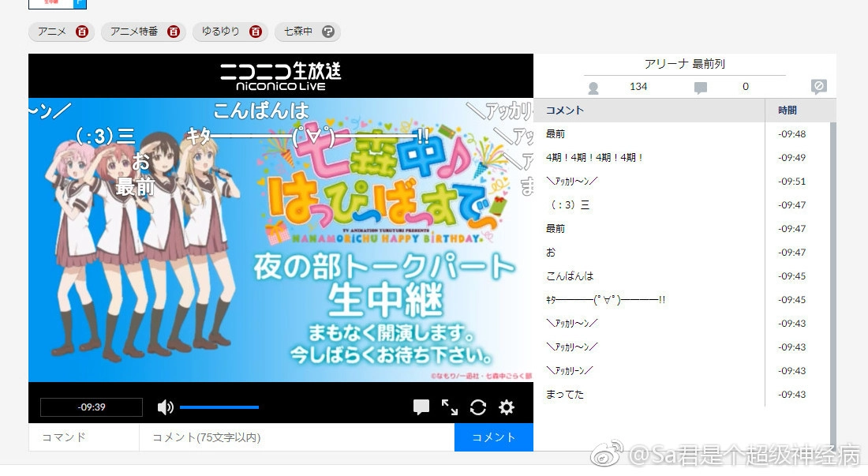Toggle comment display speech-bubble icon in player
868x476 pixels.
(x=421, y=407)
